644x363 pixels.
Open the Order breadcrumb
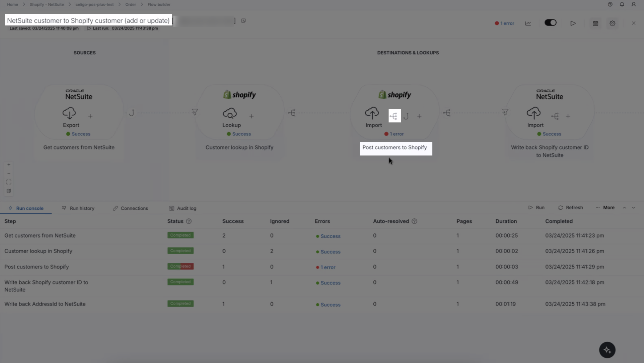[130, 5]
